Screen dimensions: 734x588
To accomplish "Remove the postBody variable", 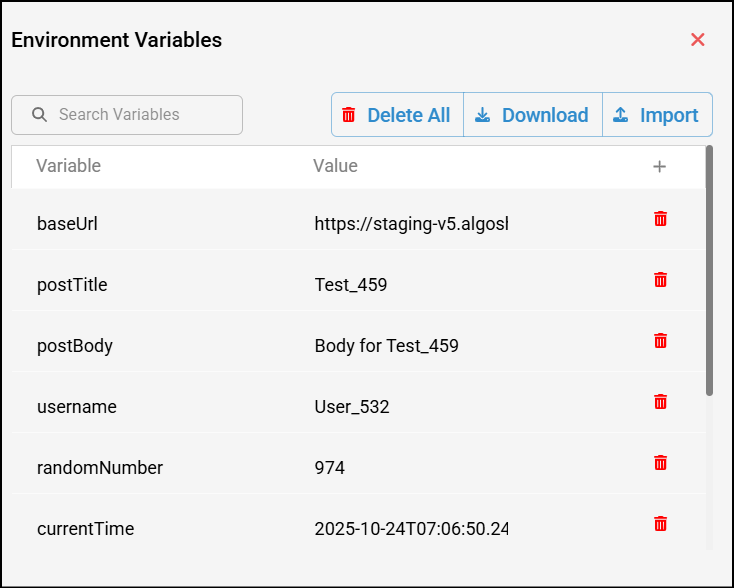I will click(660, 341).
